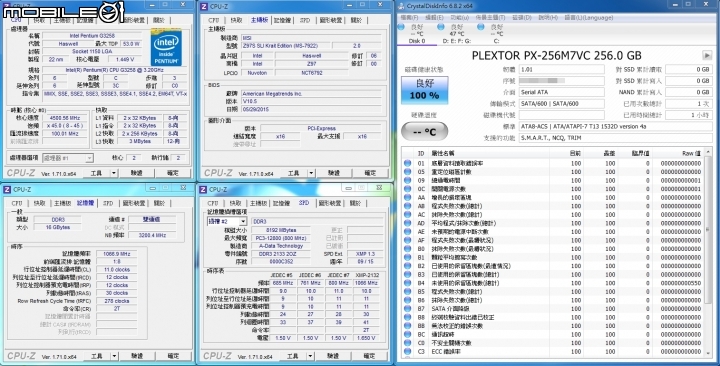Click the status circle for SMART attribute B2
The height and width of the screenshot is (366, 720).
coord(407,266)
